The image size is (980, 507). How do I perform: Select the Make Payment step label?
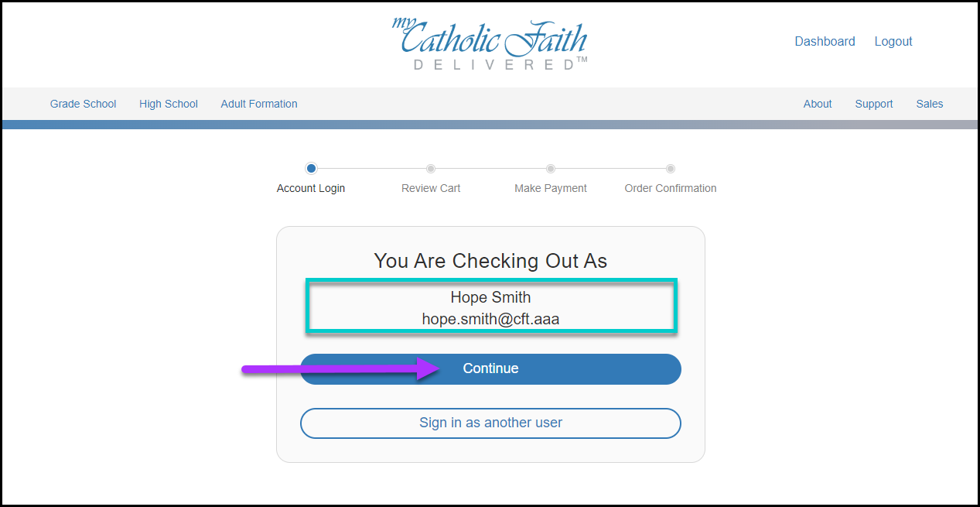pyautogui.click(x=551, y=188)
